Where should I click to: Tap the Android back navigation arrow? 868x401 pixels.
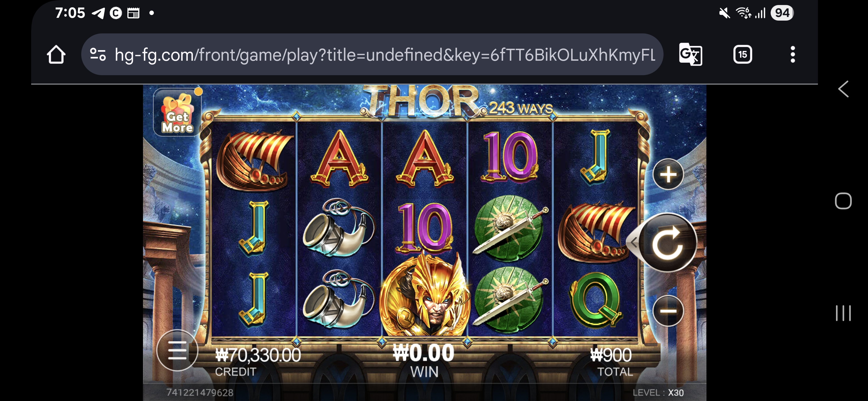(x=844, y=89)
